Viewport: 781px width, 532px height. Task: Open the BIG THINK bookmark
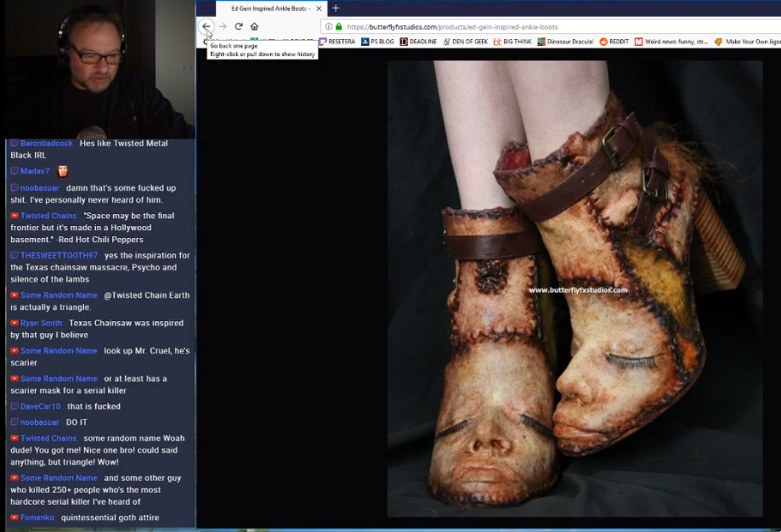tap(512, 42)
